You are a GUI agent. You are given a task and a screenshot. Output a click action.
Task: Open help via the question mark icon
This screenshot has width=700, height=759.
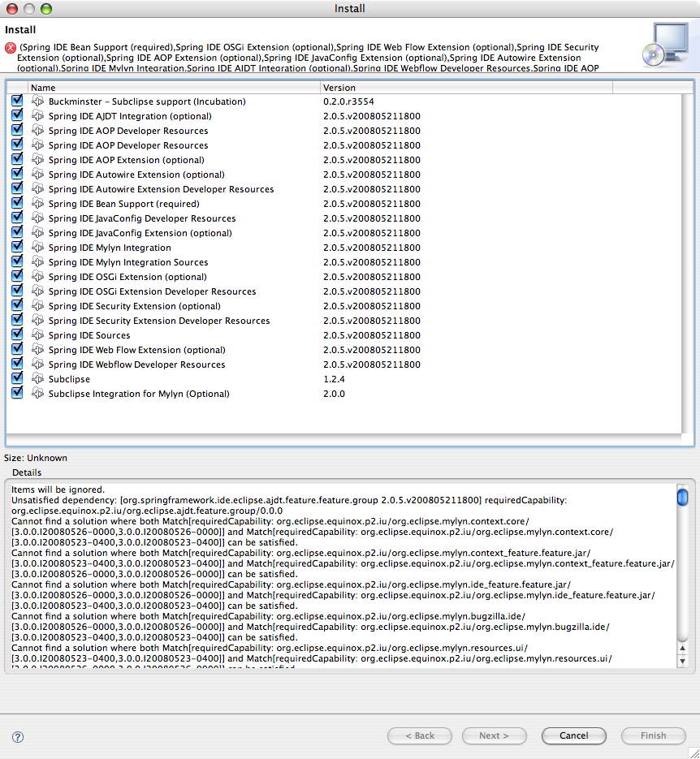[x=17, y=737]
